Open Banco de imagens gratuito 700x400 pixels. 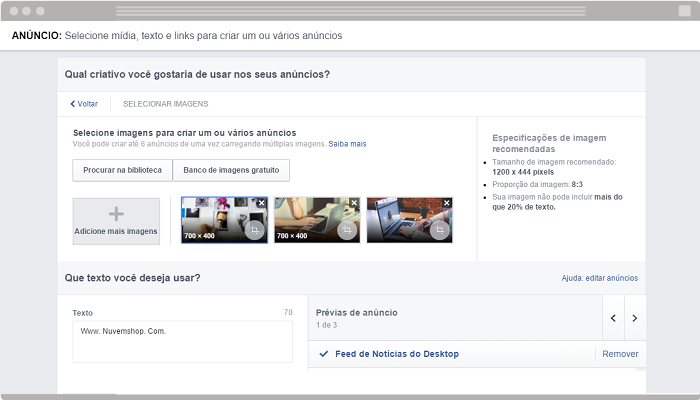(x=231, y=170)
